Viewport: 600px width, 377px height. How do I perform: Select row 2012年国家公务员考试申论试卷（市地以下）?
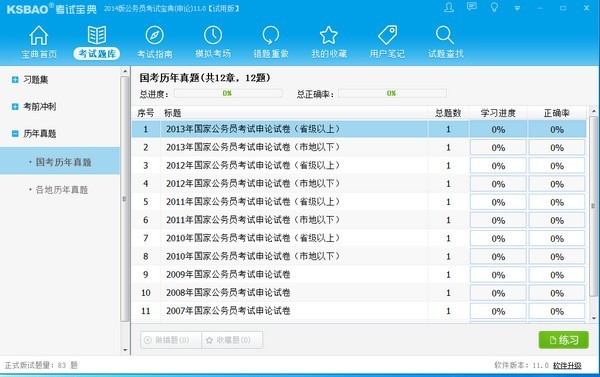click(x=359, y=184)
